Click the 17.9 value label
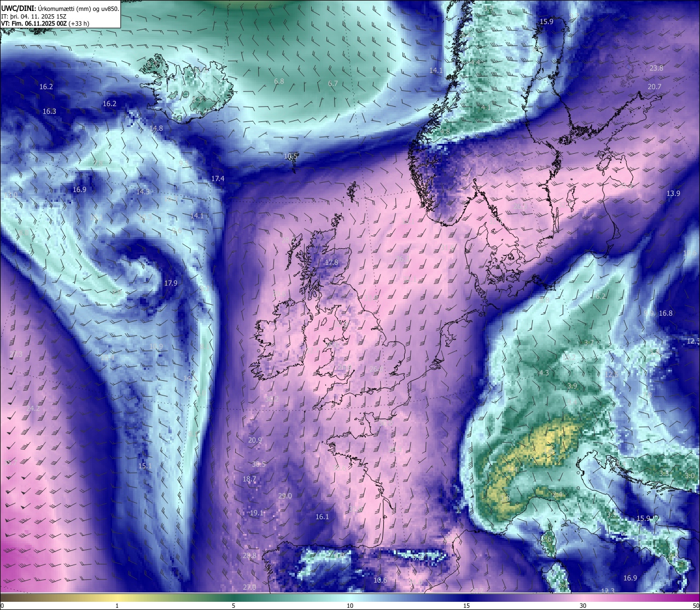700x610 pixels. point(171,283)
